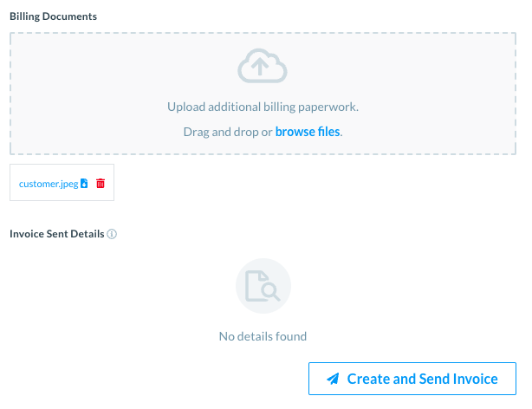Click the Billing Documents heading

53,16
